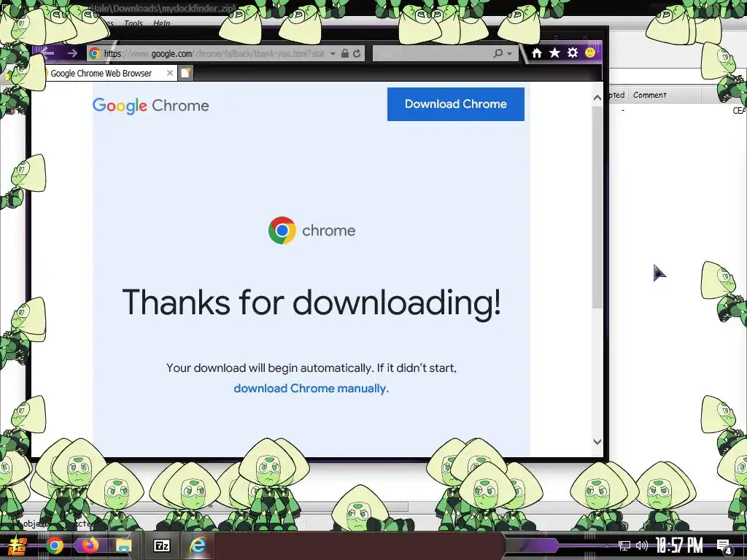Screen dimensions: 747x560
Task: Click the security lock icon in address bar
Action: pos(345,53)
